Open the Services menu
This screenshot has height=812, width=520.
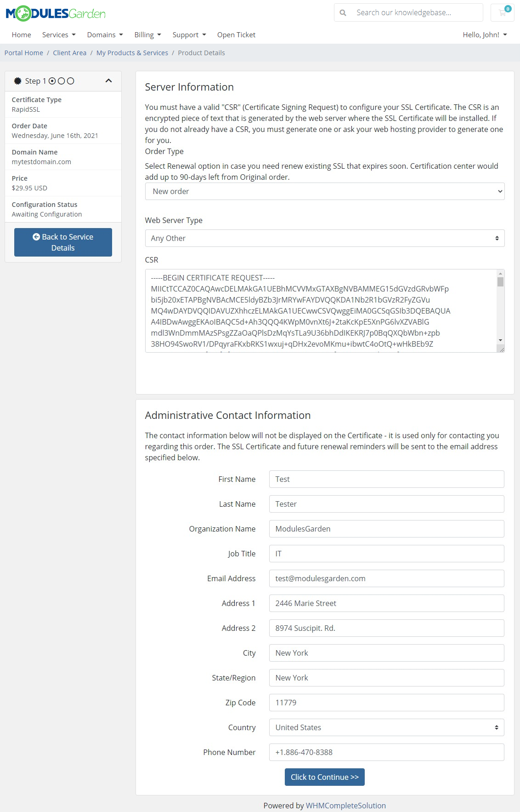tap(58, 34)
